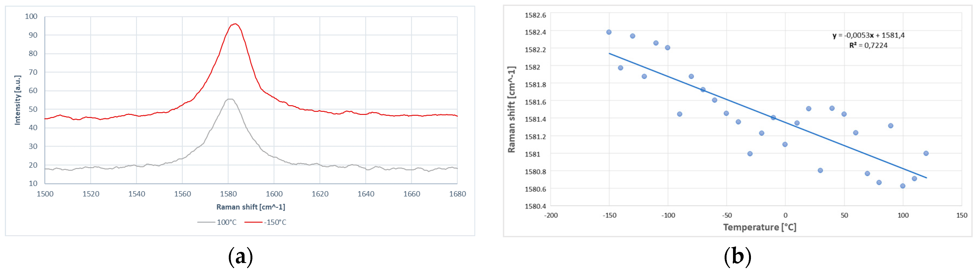Click the gray "100°C" legend entry
Viewport: 980px width, 273px height.
point(217,222)
